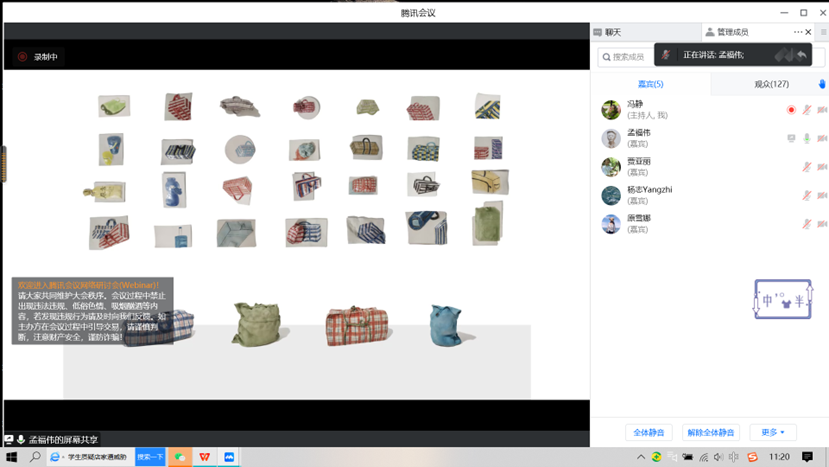The width and height of the screenshot is (829, 467).
Task: Click the 解除全体静音 button
Action: click(711, 432)
